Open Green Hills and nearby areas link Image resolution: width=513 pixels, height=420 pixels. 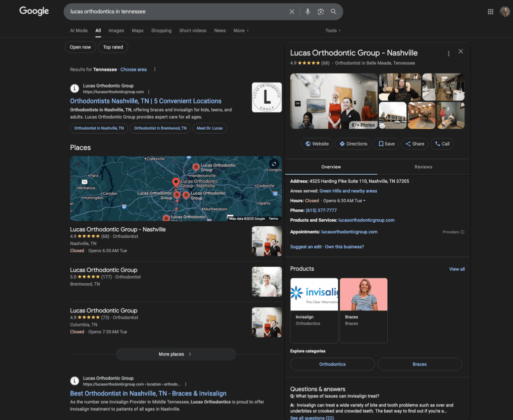(x=348, y=191)
